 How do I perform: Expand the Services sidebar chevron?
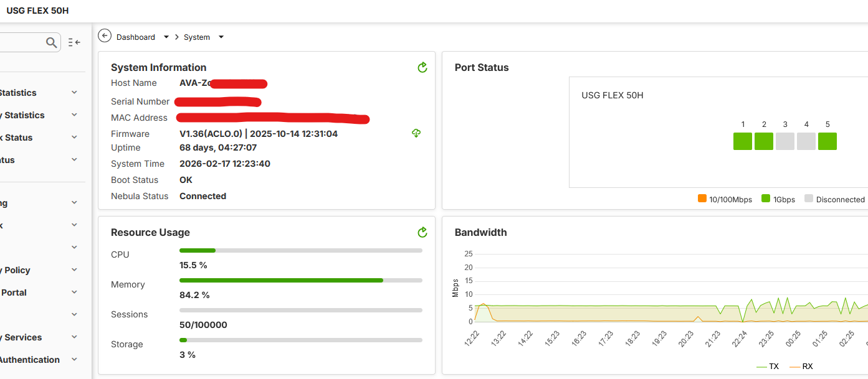74,337
